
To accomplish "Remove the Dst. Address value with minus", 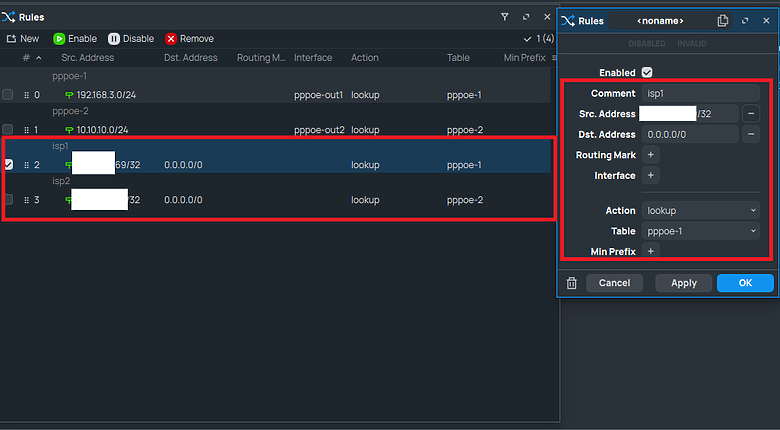I will point(751,134).
